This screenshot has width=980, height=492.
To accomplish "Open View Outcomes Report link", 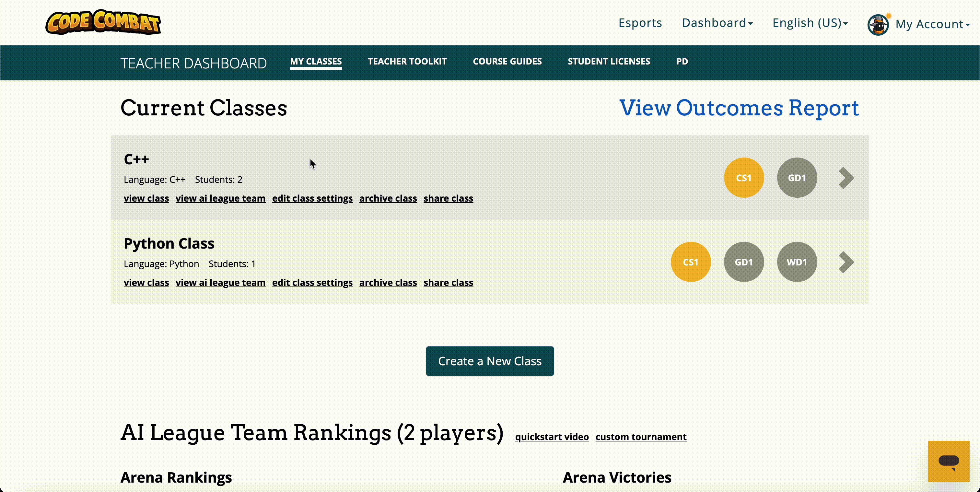I will tap(739, 108).
